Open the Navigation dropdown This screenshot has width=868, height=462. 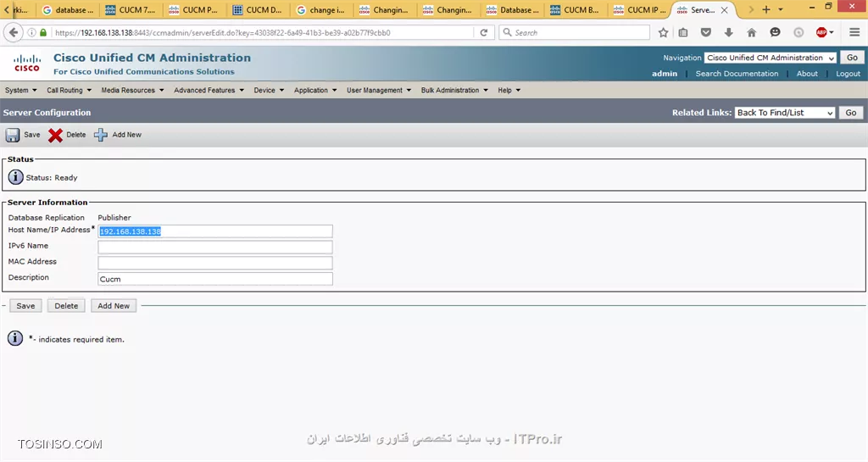(x=770, y=58)
